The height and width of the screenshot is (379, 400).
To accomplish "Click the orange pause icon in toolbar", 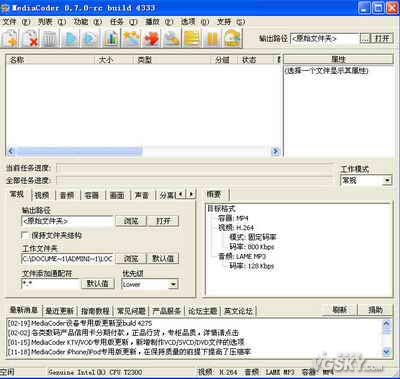I will point(212,38).
